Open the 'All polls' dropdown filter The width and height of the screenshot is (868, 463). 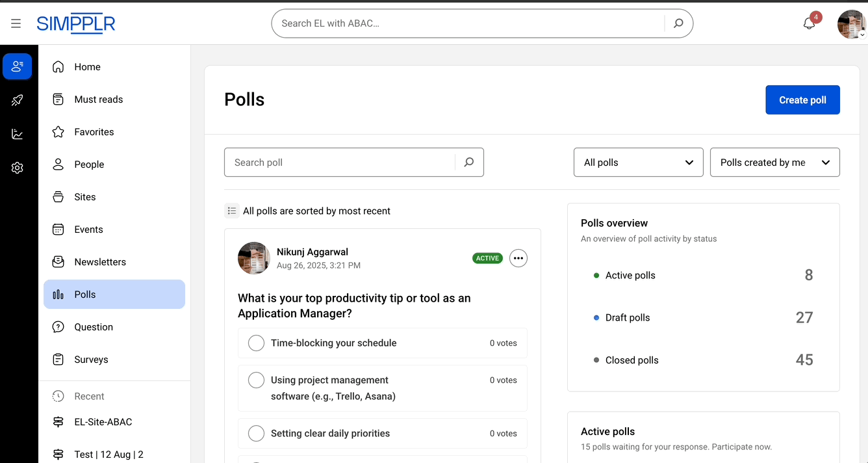click(x=638, y=162)
